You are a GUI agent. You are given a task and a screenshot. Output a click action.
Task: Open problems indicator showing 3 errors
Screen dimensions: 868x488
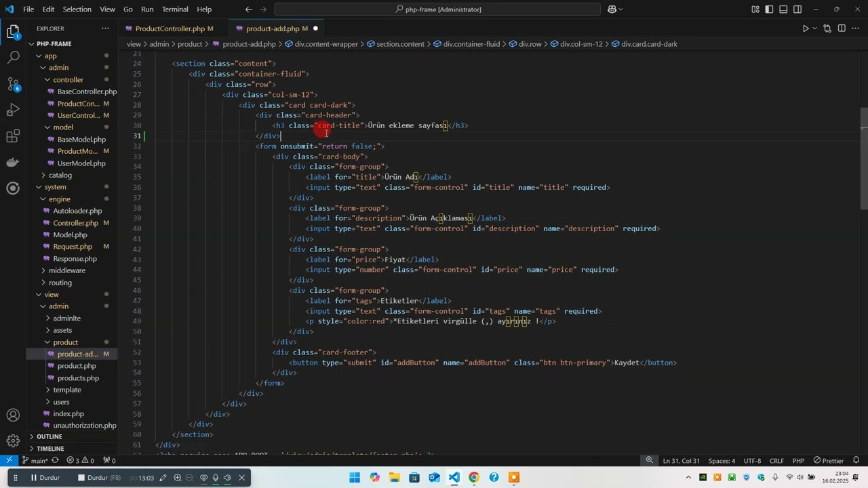pyautogui.click(x=80, y=461)
